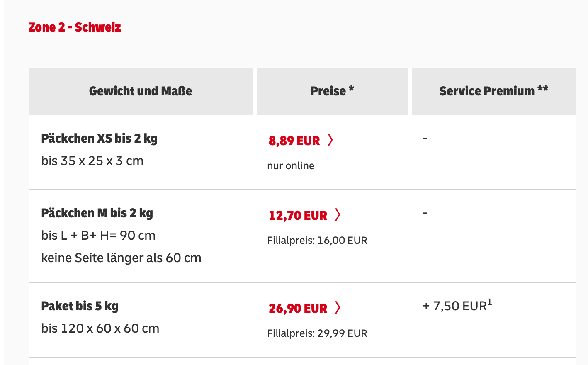This screenshot has height=365, width=588.
Task: Click the arrow after 26,90 EUR
Action: click(338, 308)
